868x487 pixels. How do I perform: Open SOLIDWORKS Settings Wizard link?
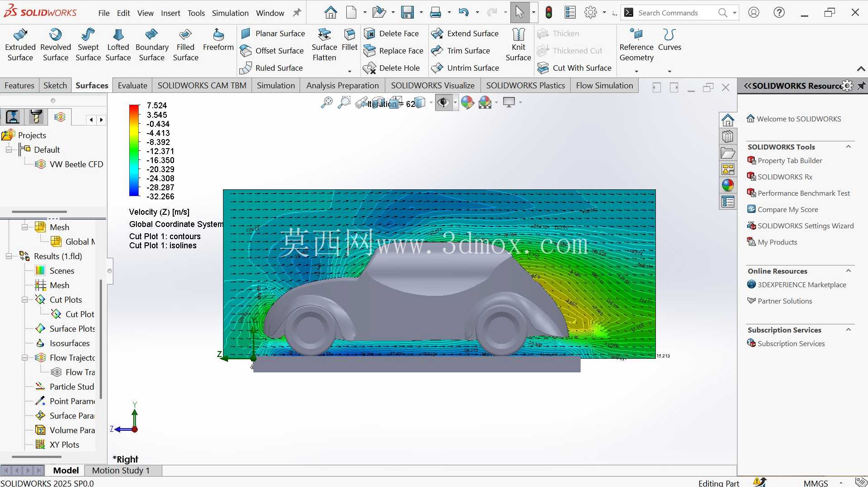point(805,226)
